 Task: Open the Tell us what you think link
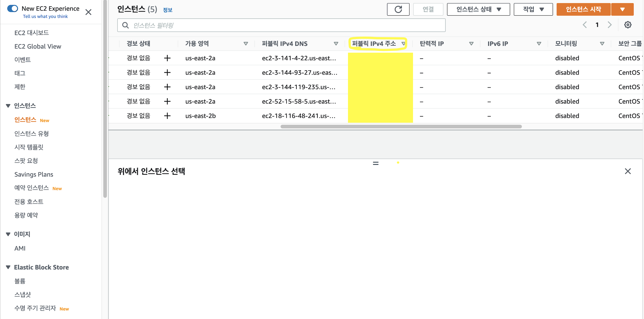[x=45, y=16]
